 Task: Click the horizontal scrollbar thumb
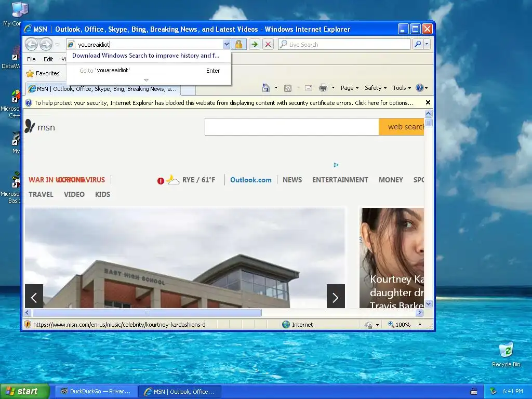pyautogui.click(x=147, y=312)
